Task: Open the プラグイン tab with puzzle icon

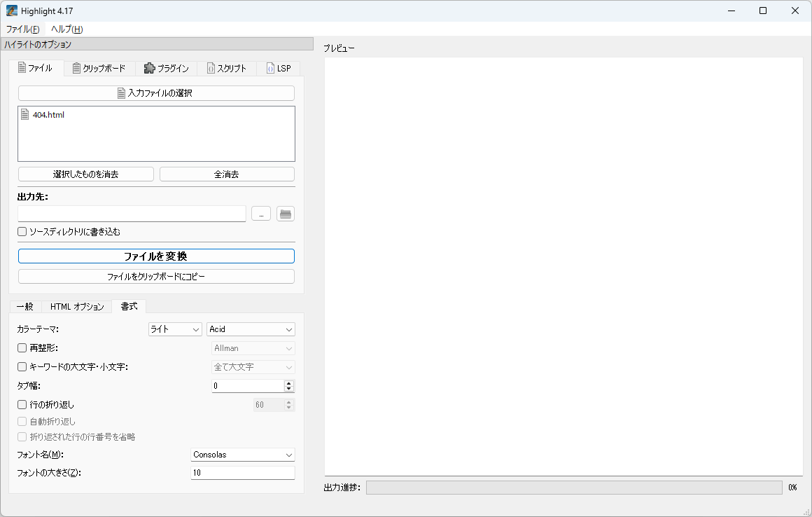Action: [166, 68]
